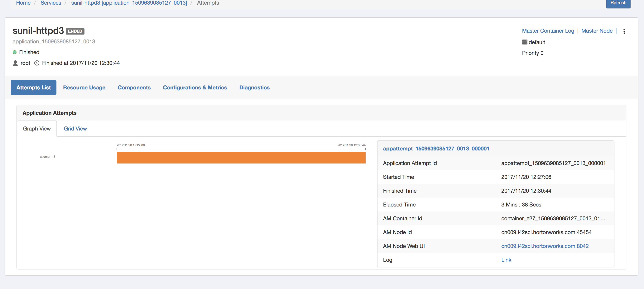Select the Graph View tab
Screen dimensions: 644x289
(x=37, y=128)
